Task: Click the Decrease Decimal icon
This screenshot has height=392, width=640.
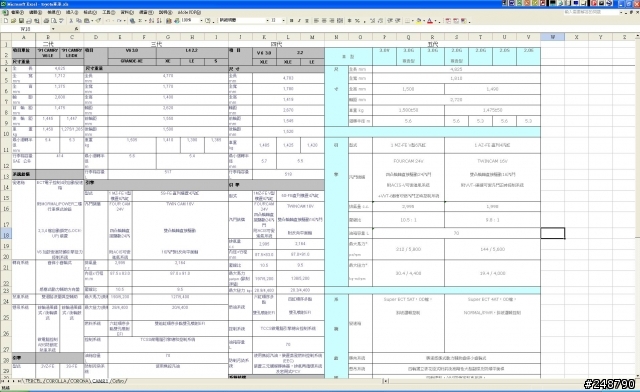Action: [x=380, y=20]
